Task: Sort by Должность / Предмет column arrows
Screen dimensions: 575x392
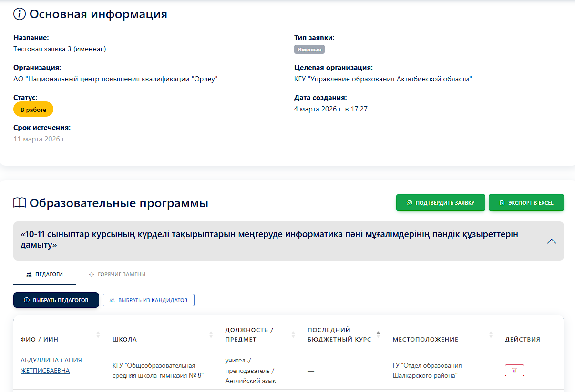Action: point(293,335)
